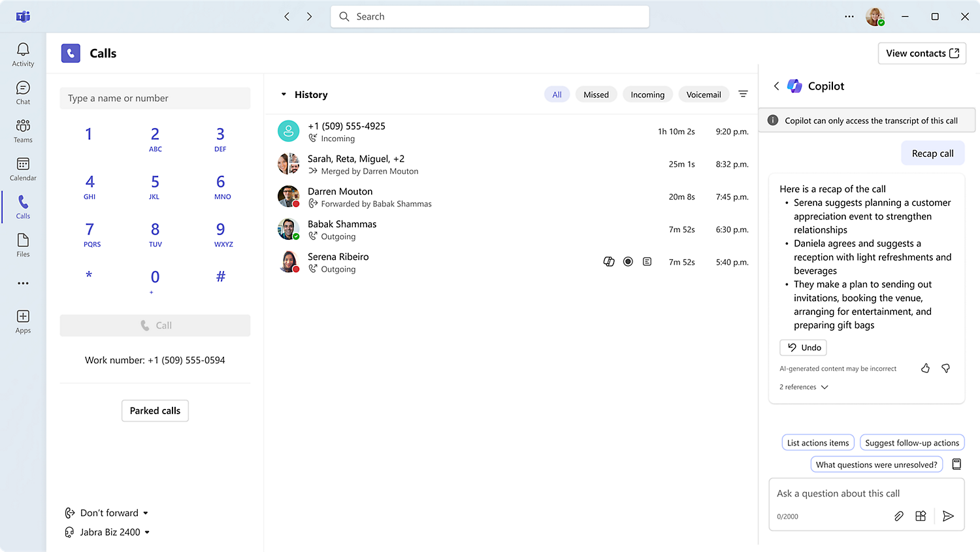Dial the hash key on keypad
This screenshot has height=552, width=980.
(221, 276)
